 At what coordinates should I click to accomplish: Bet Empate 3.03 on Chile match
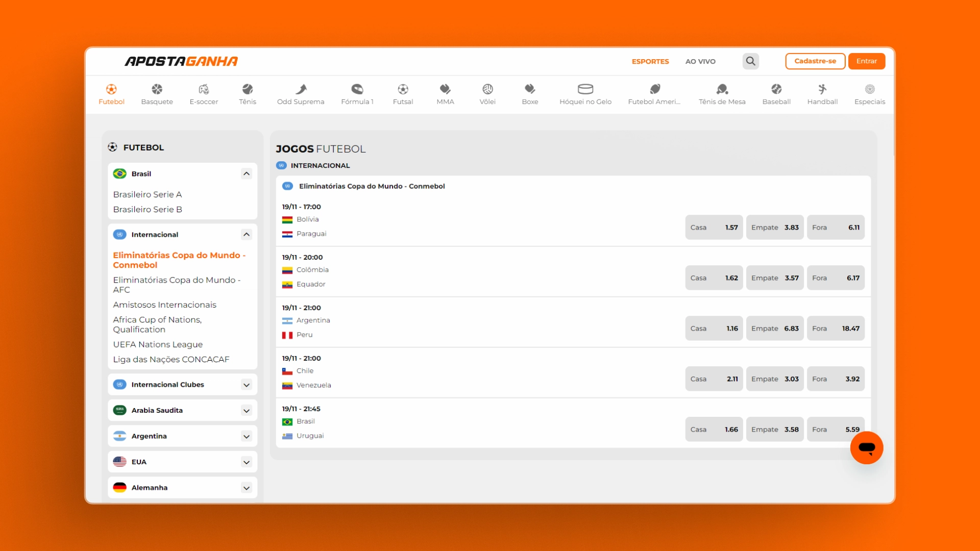775,379
